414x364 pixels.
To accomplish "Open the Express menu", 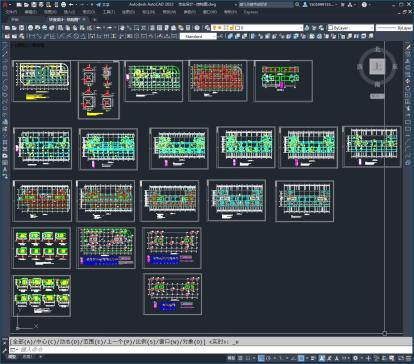I will click(251, 12).
